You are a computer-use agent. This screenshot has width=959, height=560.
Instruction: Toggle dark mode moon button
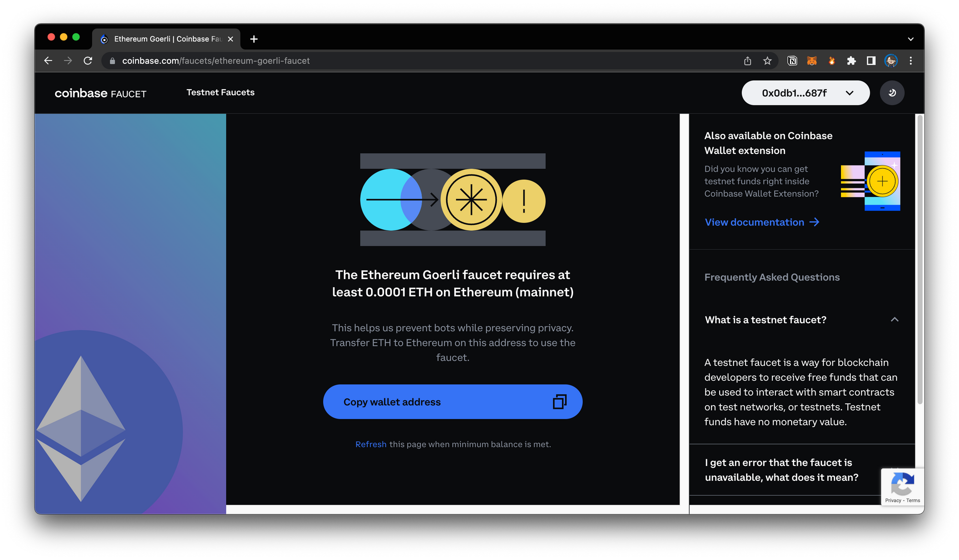(892, 93)
